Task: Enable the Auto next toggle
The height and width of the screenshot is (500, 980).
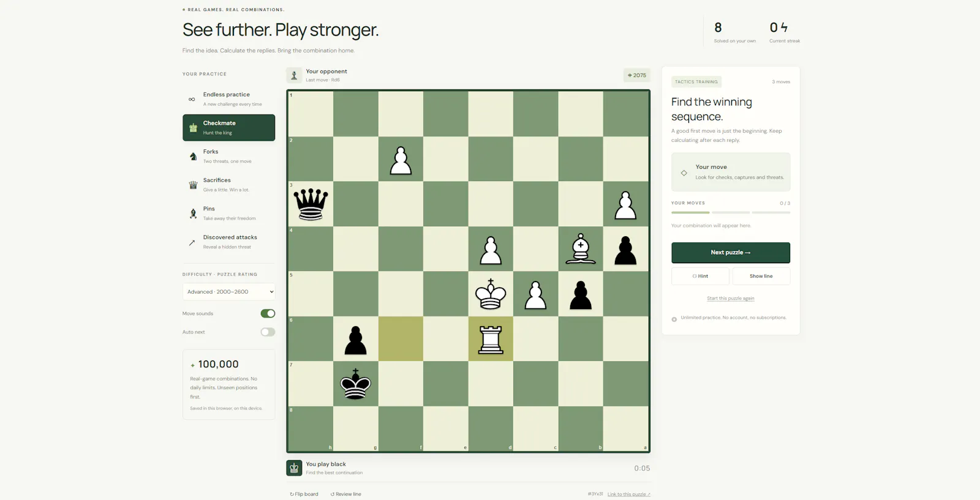Action: [268, 332]
